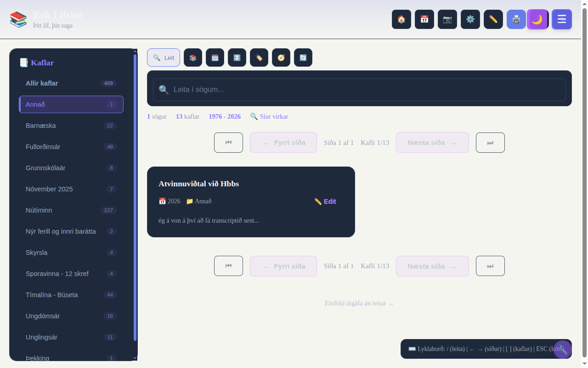Click the compass icon in filter toolbar
The width and height of the screenshot is (588, 368).
pos(281,57)
